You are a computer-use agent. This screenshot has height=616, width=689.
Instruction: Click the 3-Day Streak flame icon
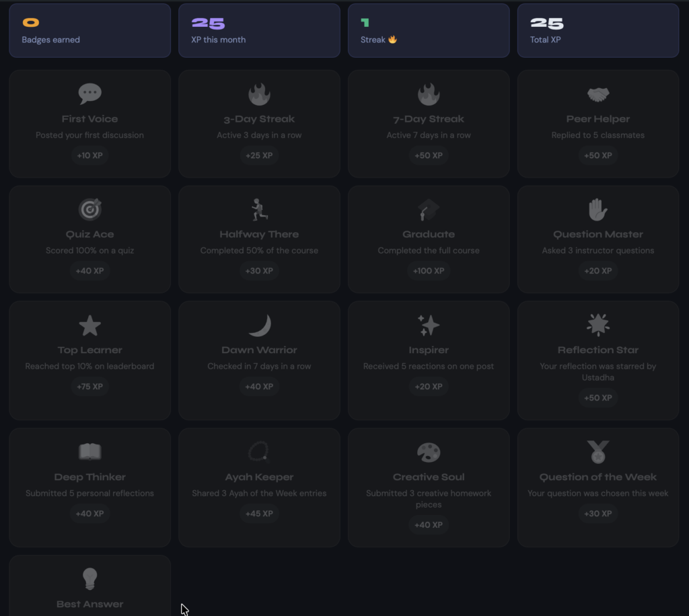(259, 94)
